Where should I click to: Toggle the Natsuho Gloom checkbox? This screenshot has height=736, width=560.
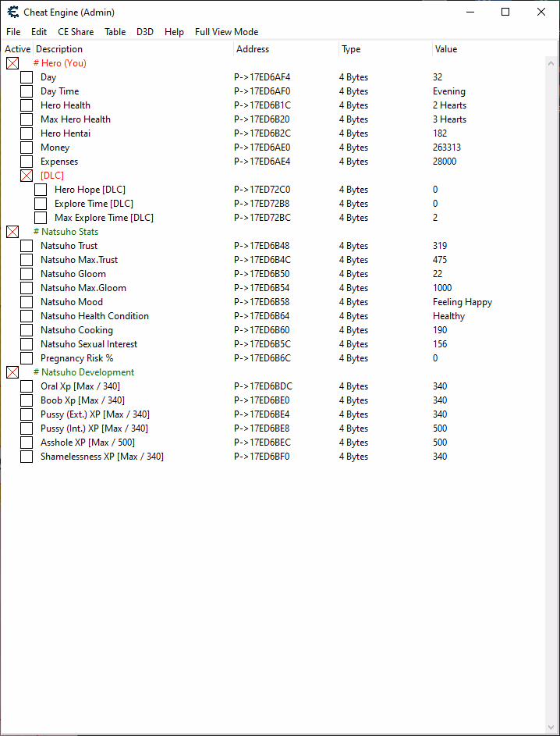pos(27,274)
